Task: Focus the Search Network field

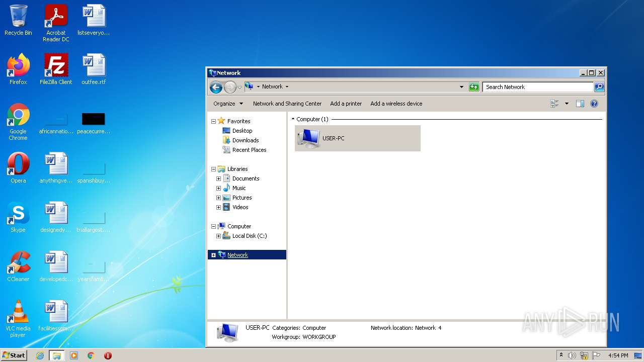Action: tap(538, 87)
